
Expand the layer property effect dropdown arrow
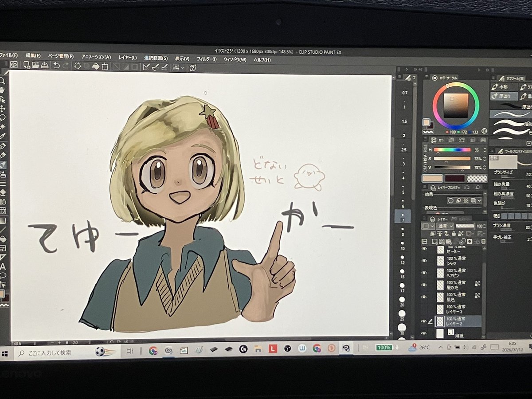click(480, 200)
